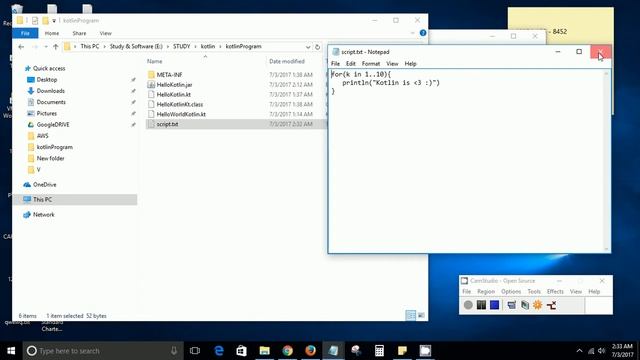This screenshot has height=360, width=640.
Task: Click the Explorer up-folder arrow
Action: pyautogui.click(x=56, y=47)
